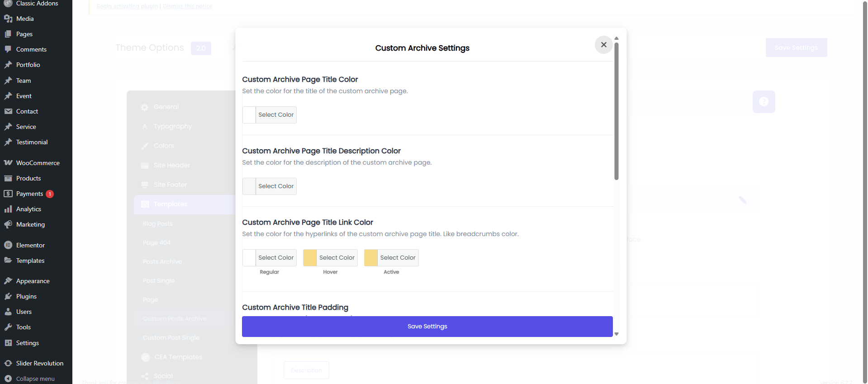
Task: Open Regular link Select Color picker
Action: point(275,258)
